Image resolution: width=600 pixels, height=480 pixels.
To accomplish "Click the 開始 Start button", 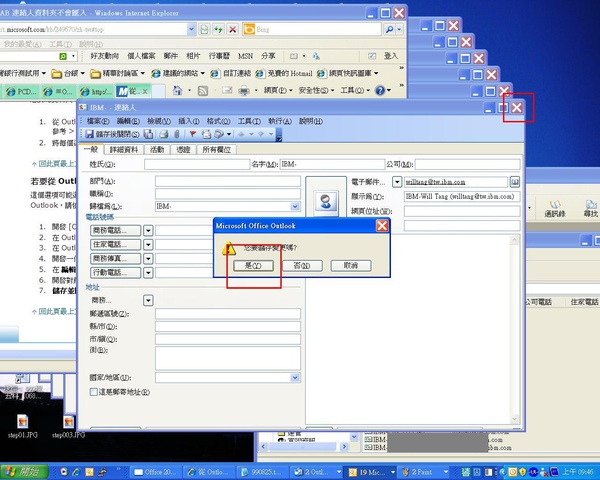I will click(24, 472).
